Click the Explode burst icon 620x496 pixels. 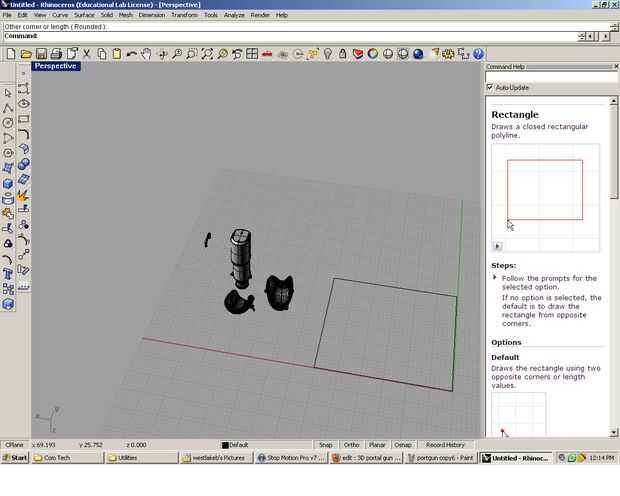point(23,195)
